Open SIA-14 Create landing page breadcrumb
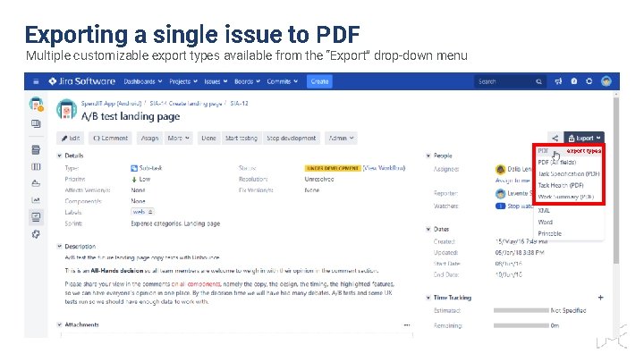 (186, 104)
